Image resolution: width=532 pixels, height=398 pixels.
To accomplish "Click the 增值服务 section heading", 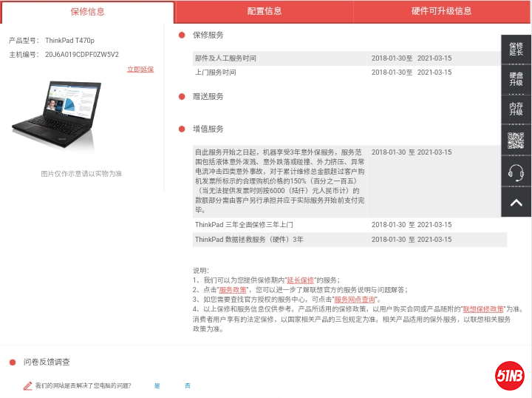I will pyautogui.click(x=208, y=129).
